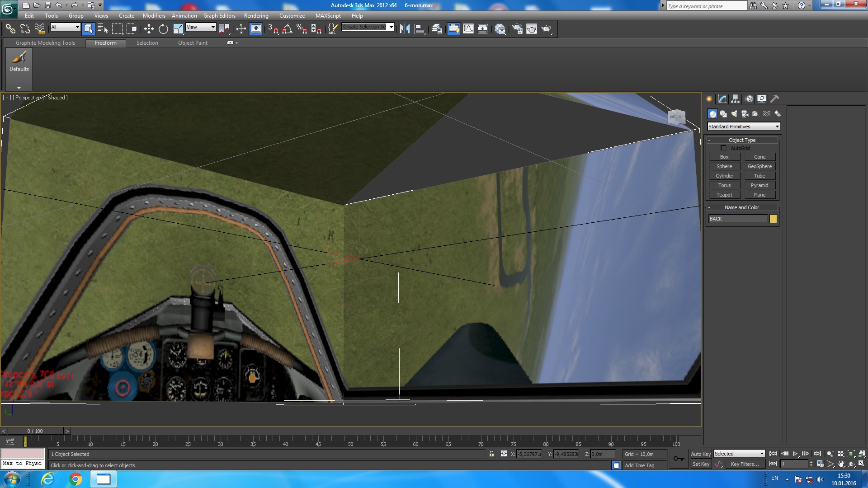The image size is (868, 488).
Task: Click the render teapot icon
Action: [546, 29]
